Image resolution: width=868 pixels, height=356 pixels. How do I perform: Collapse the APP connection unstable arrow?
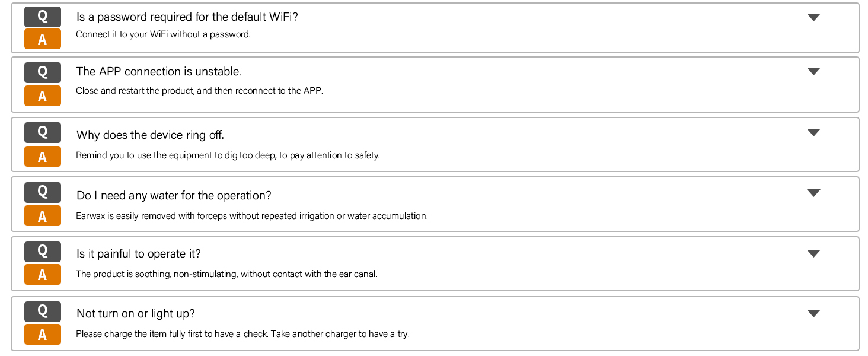[x=813, y=71]
